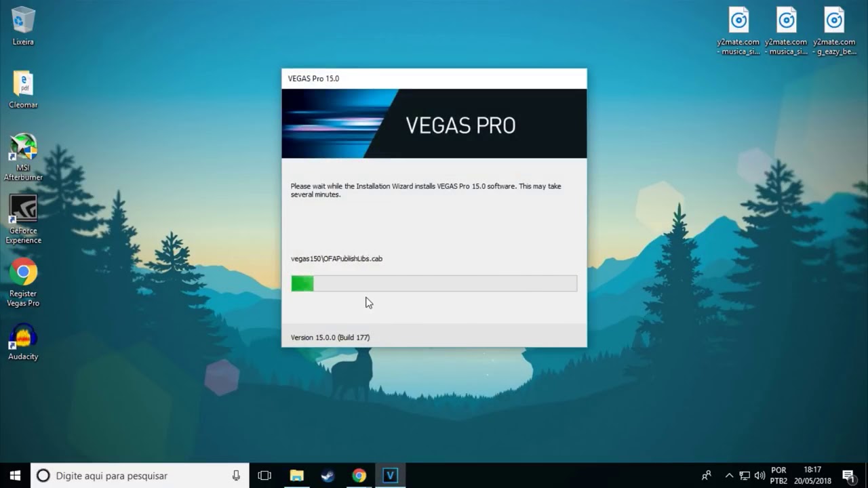Screen dimensions: 868x488
Task: Click the VEGAS PRO banner image
Action: coord(434,123)
